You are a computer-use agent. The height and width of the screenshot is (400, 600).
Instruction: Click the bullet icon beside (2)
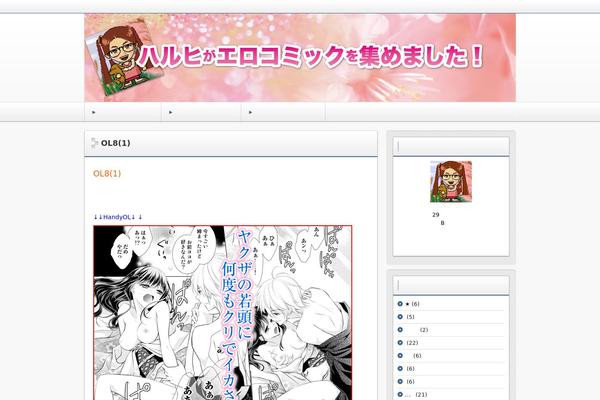click(x=400, y=330)
